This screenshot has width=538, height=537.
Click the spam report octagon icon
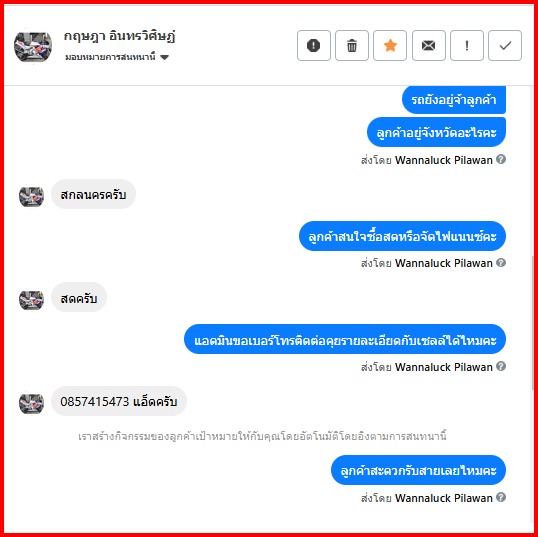[314, 45]
